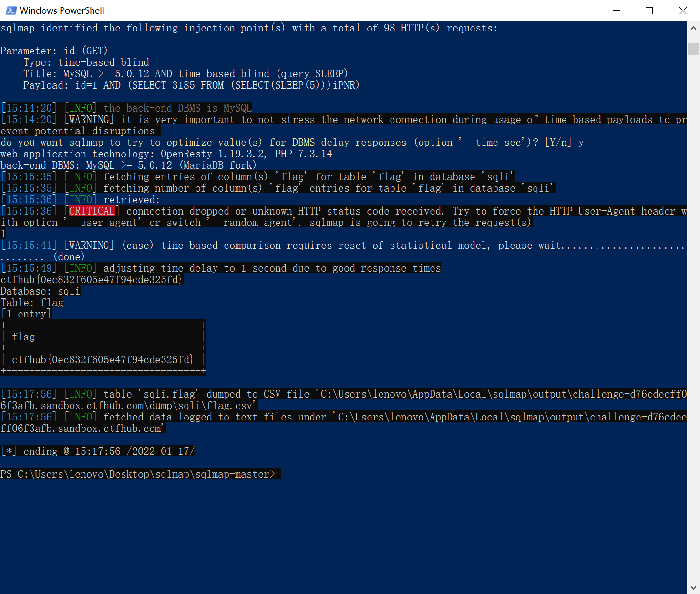Click the PowerShell icon in title bar

(11, 10)
